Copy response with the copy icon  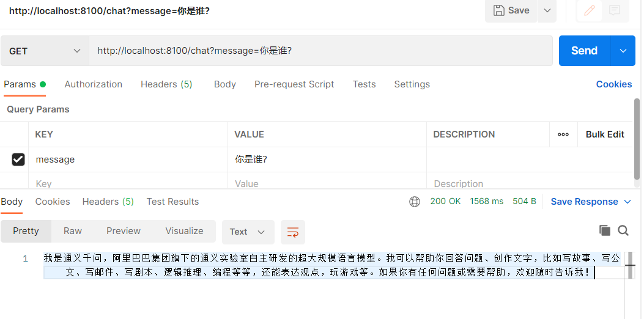point(605,231)
